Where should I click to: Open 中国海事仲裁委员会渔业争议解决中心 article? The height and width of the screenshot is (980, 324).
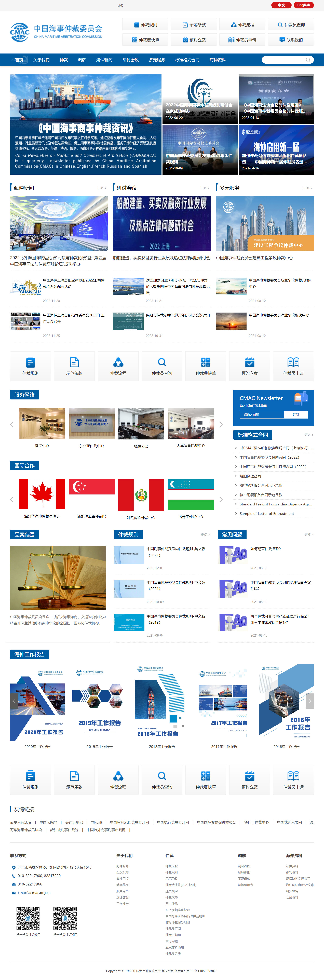(279, 315)
